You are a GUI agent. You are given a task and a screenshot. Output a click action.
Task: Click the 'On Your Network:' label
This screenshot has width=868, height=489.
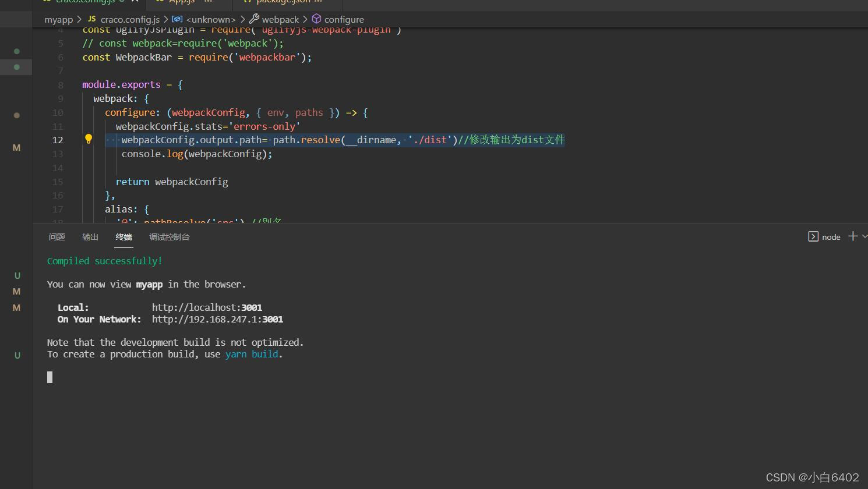[99, 319]
